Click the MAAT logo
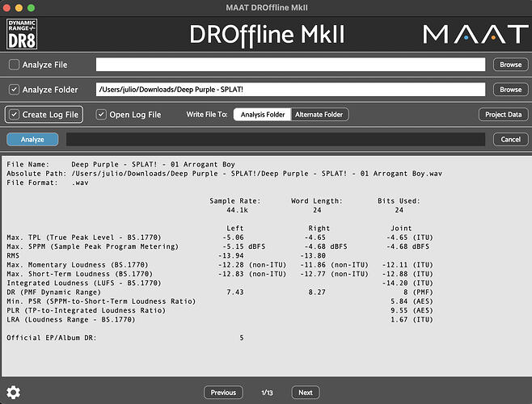 [x=475, y=34]
